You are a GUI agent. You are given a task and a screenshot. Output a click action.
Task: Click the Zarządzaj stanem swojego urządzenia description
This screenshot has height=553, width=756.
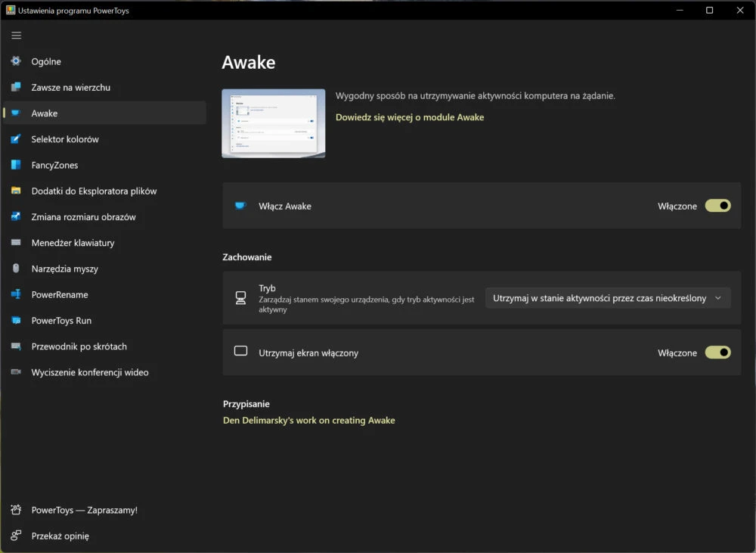367,304
